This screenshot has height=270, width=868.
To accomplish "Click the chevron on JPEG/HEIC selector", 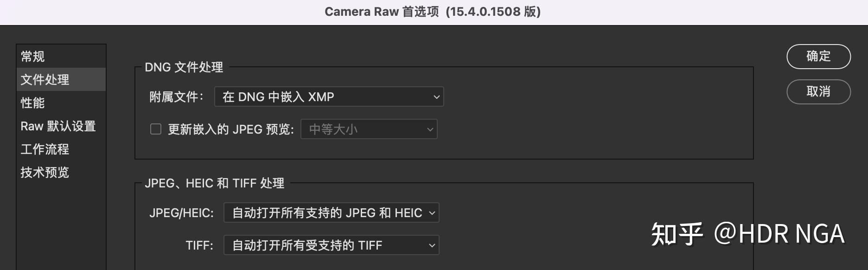I will [x=433, y=212].
